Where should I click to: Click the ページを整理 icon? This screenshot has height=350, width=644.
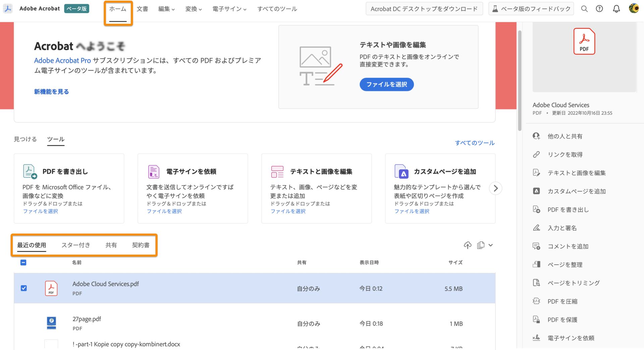(x=536, y=264)
